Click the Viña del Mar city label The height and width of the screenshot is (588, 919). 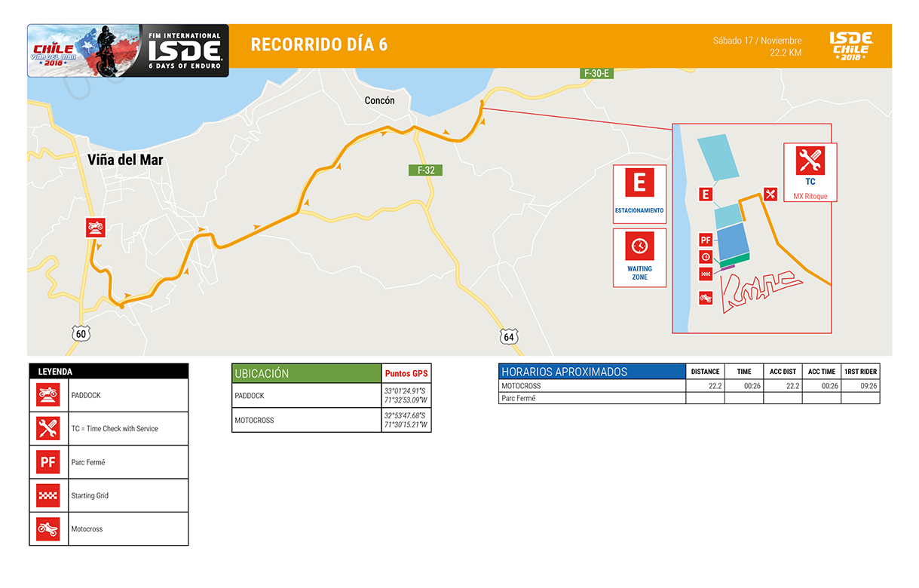[125, 160]
